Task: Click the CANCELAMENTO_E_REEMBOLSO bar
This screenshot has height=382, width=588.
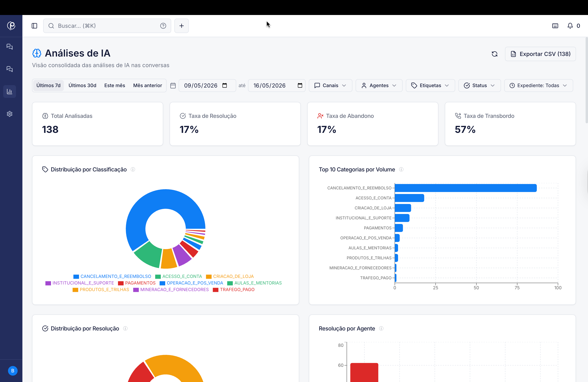Action: click(x=466, y=188)
